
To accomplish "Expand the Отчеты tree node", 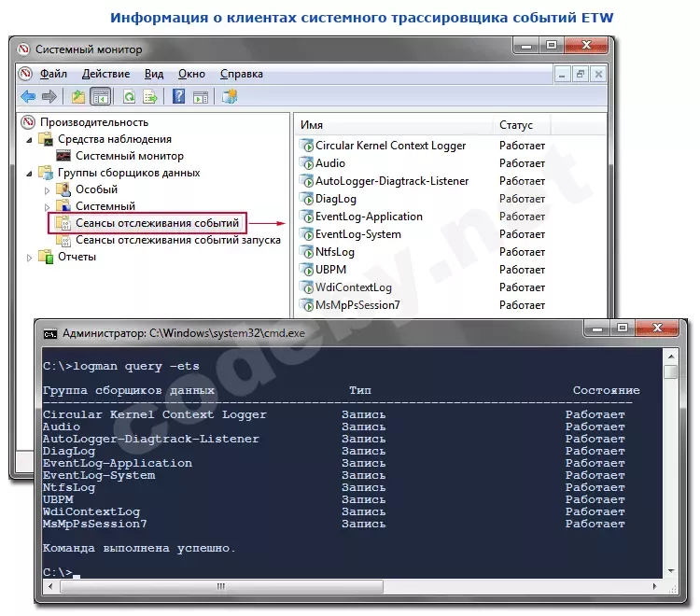I will (29, 258).
